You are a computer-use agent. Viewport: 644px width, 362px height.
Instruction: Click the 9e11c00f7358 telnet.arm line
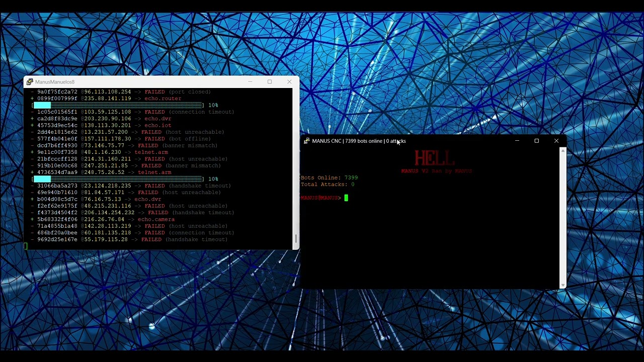(x=100, y=152)
